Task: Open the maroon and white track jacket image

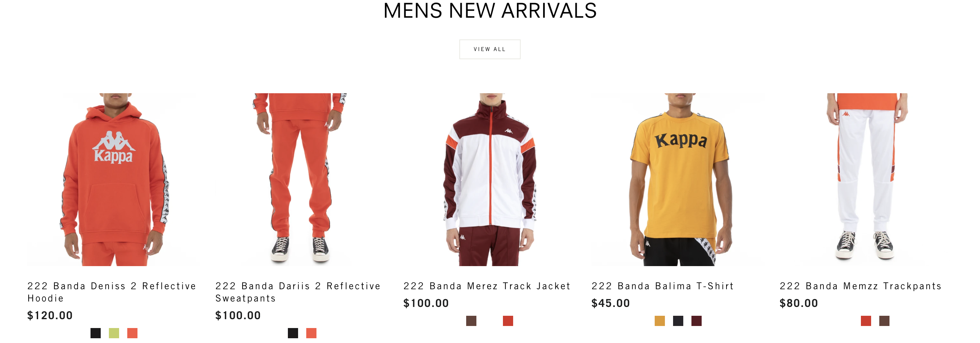Action: click(x=490, y=179)
